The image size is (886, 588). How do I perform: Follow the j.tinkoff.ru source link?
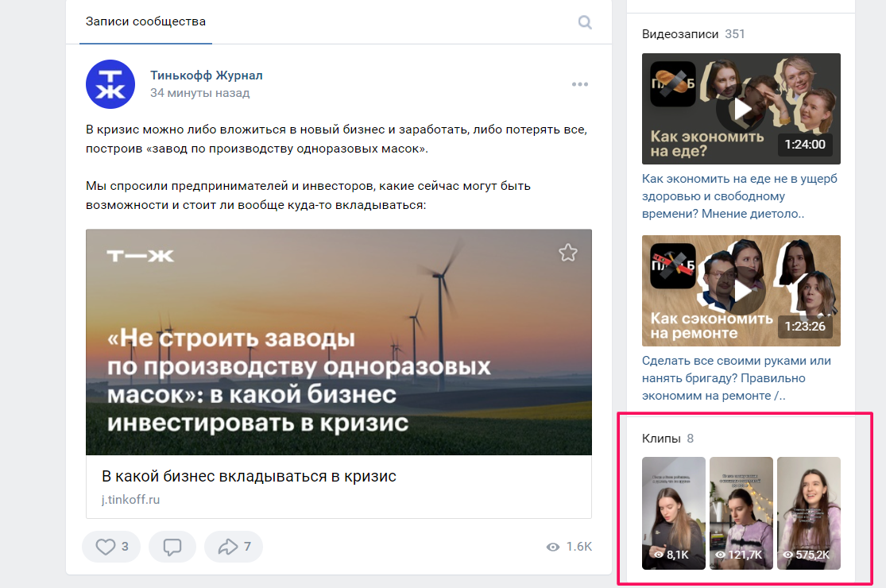[130, 500]
